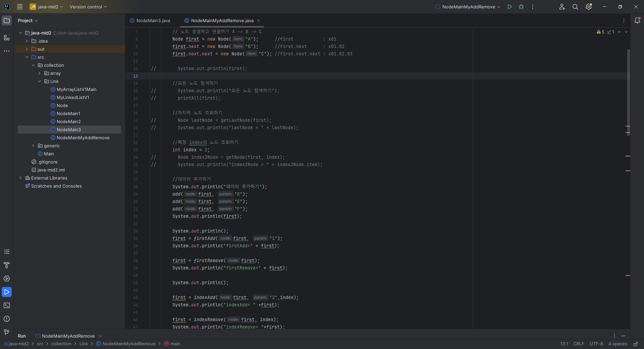Open Code With Me icon
644x349 pixels.
pos(562,7)
